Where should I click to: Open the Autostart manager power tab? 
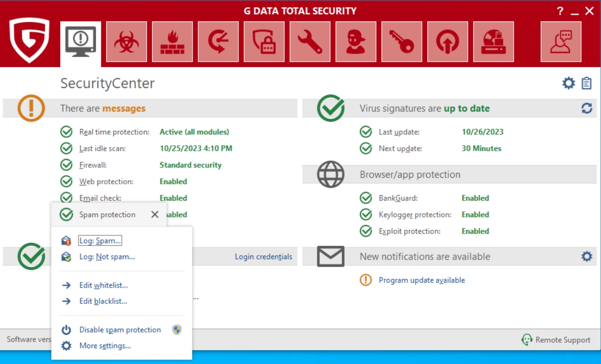pos(447,42)
